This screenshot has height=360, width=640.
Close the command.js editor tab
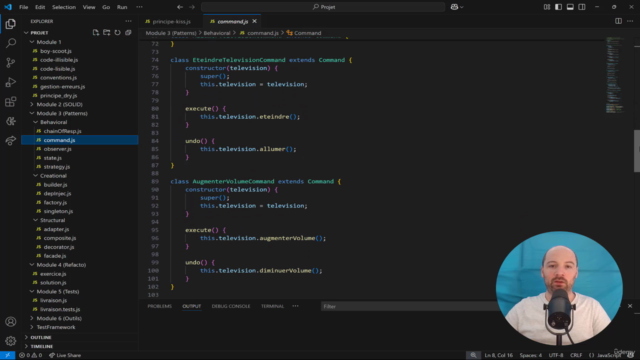coord(255,21)
